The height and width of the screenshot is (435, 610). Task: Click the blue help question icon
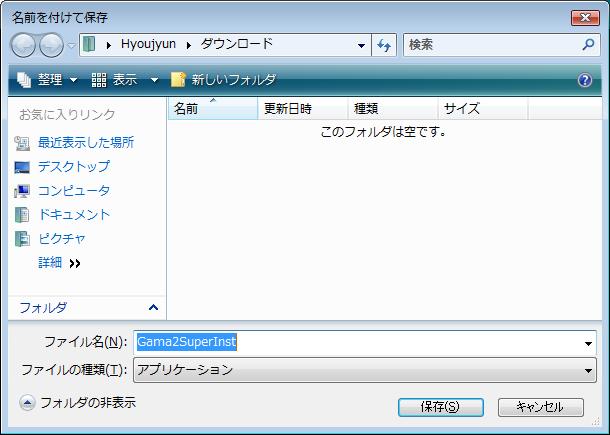(585, 80)
